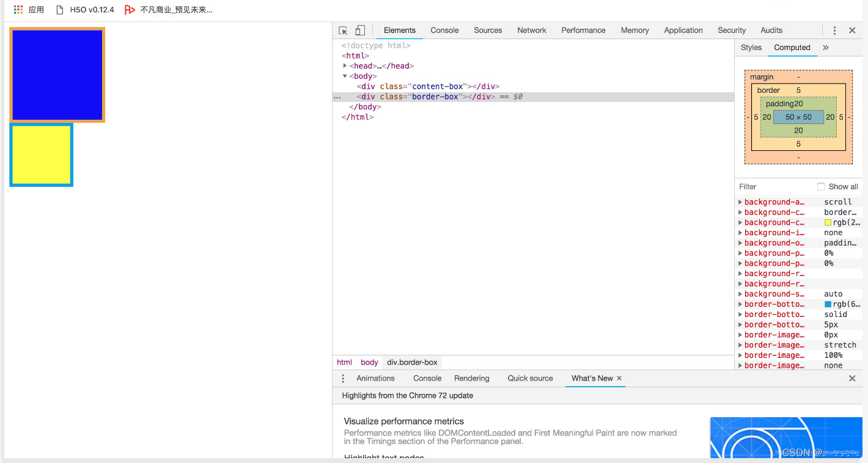Open the 不凡商业 bookmark

pyautogui.click(x=169, y=10)
